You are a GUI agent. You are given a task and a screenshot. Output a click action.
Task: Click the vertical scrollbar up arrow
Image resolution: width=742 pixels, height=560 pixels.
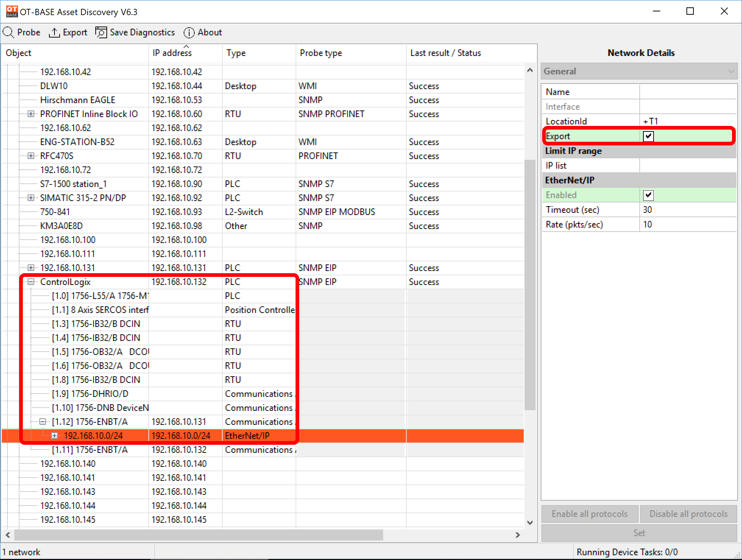[x=530, y=70]
